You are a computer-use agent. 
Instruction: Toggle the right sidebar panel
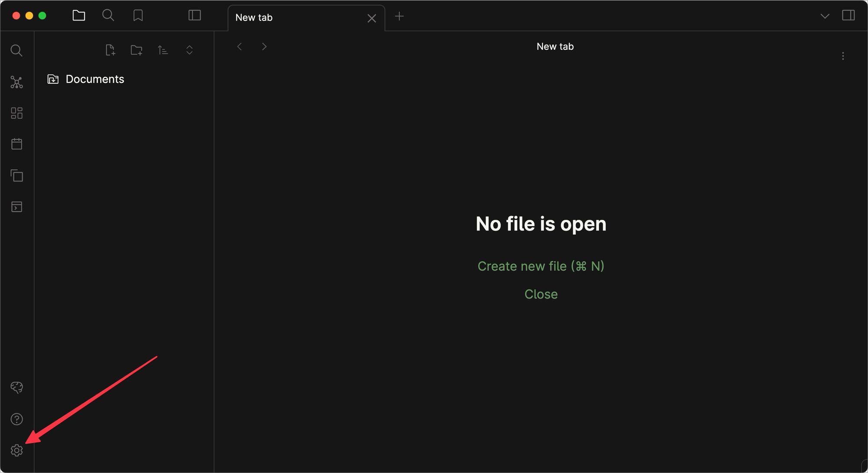(848, 15)
